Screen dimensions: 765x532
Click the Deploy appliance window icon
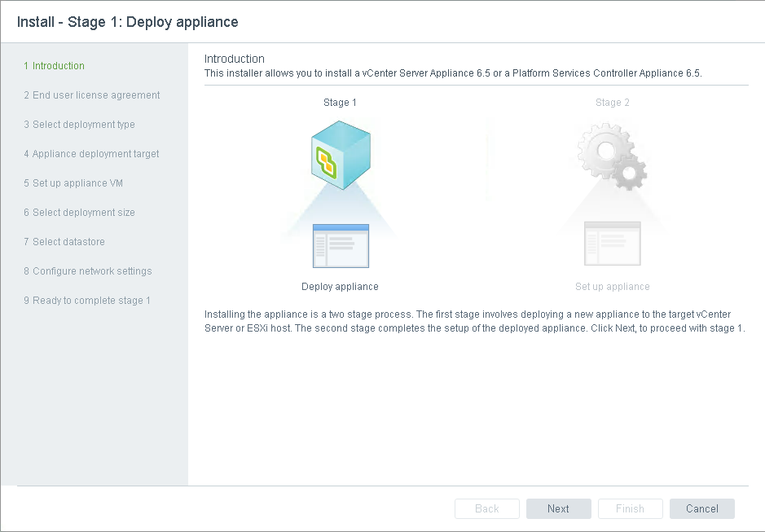click(x=341, y=245)
